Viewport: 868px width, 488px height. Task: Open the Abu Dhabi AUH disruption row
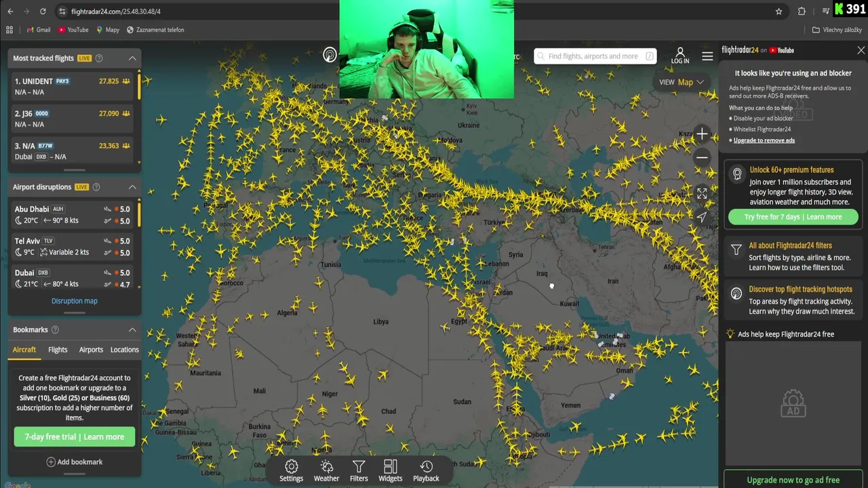tap(73, 215)
